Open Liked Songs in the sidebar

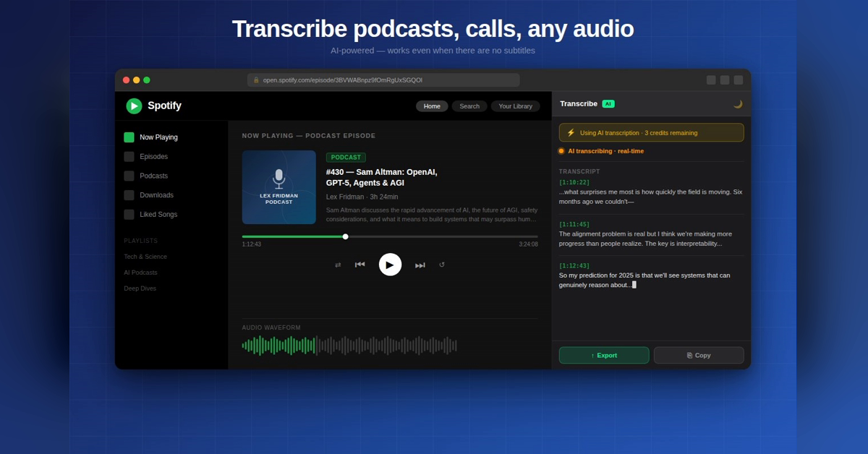[x=158, y=215]
